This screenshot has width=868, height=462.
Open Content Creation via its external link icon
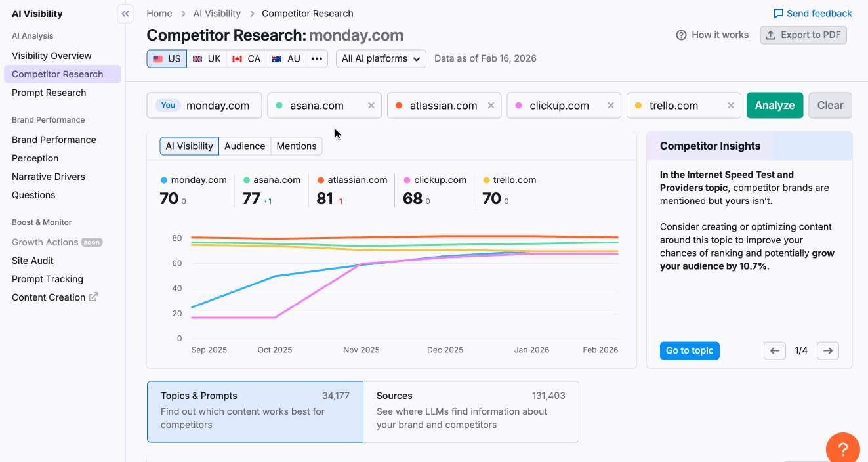point(93,297)
